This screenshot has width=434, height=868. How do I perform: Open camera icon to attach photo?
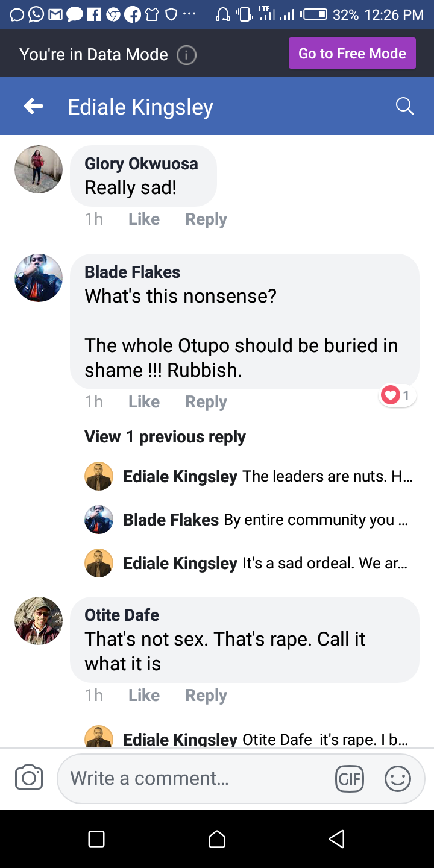[x=29, y=778]
